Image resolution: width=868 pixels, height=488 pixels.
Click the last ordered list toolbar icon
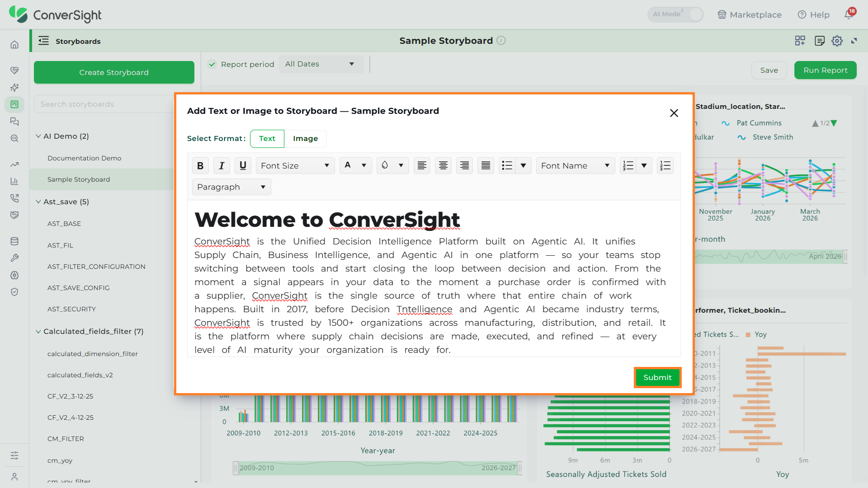[x=665, y=166]
